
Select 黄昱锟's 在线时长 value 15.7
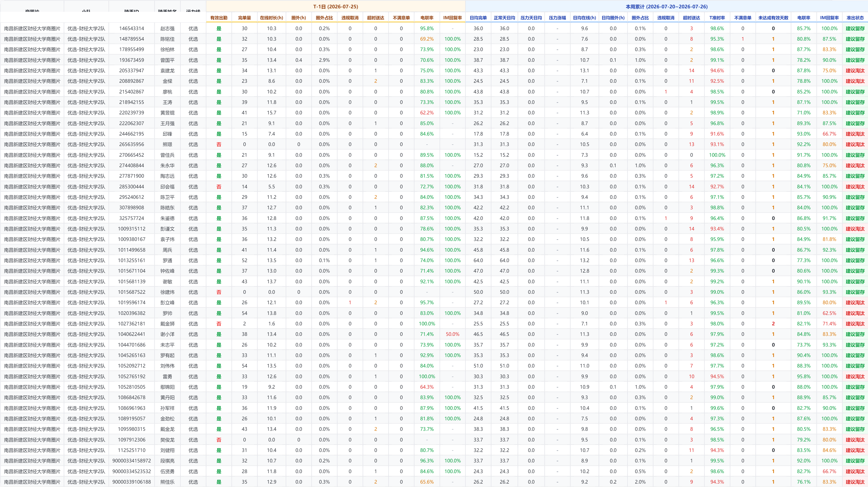coord(272,113)
